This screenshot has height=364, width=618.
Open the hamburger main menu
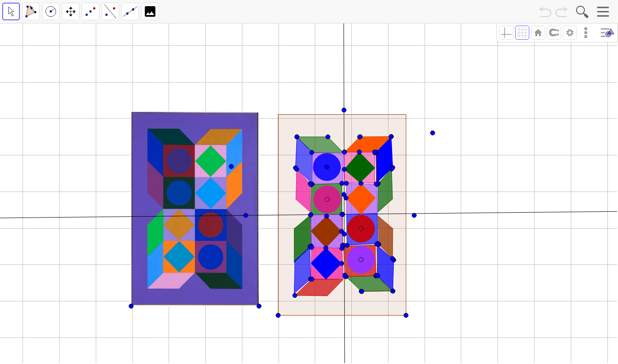click(603, 12)
